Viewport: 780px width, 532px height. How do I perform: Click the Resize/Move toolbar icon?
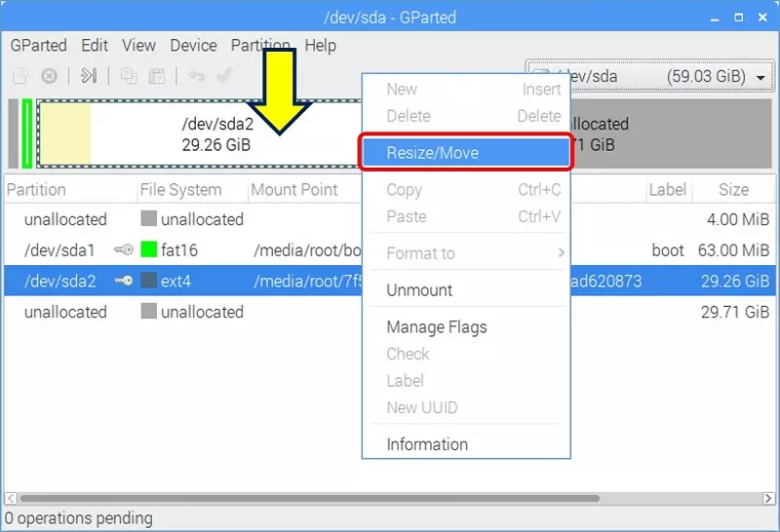click(x=89, y=76)
